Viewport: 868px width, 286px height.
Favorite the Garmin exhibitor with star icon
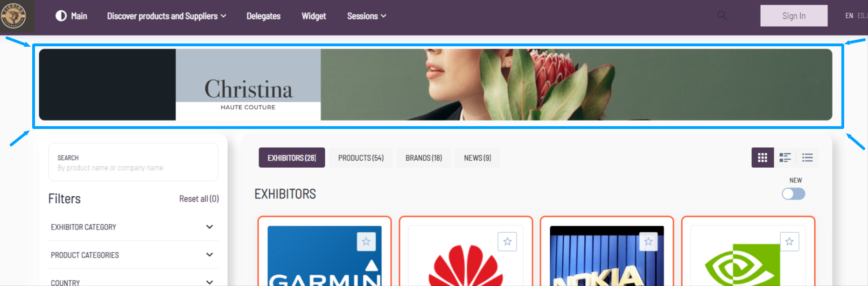coord(366,242)
